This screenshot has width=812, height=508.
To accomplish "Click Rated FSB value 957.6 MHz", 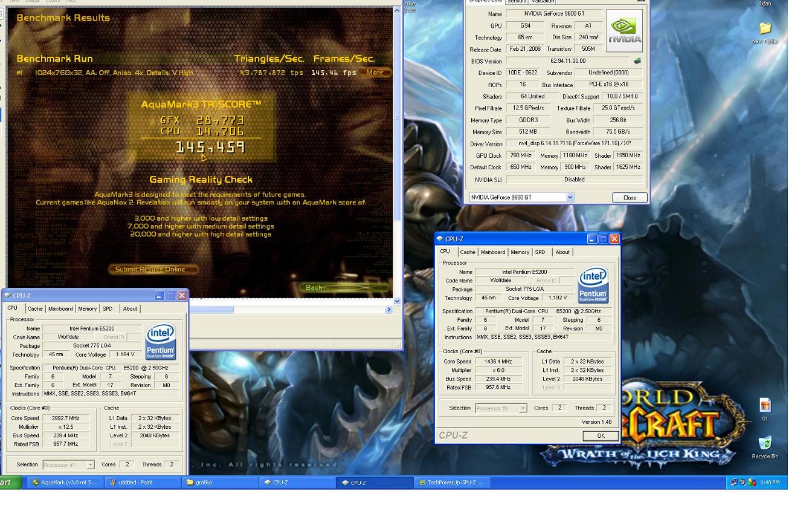I will (498, 388).
